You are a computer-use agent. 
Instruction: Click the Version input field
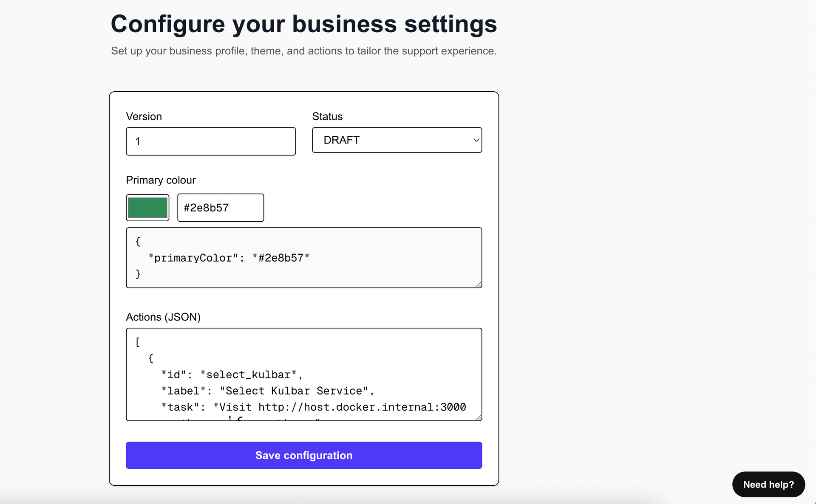(x=211, y=141)
